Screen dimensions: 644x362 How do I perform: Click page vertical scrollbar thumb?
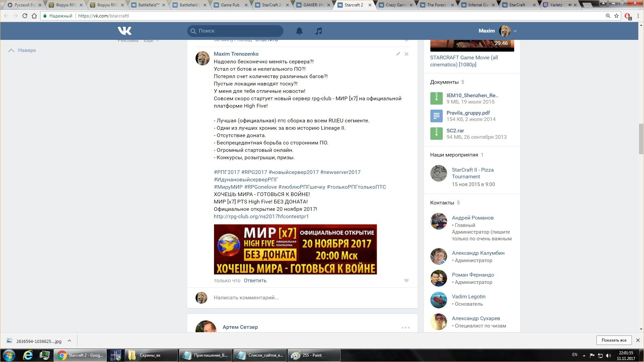(641, 138)
